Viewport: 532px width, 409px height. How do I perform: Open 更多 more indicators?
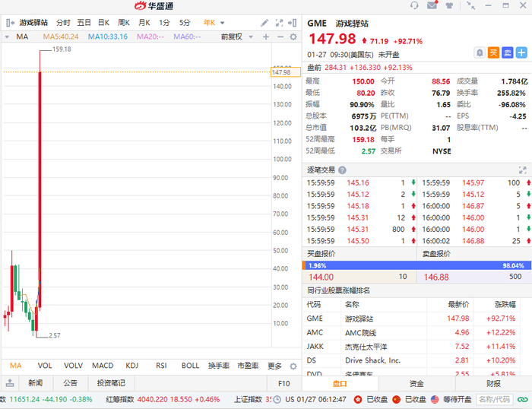(x=274, y=366)
